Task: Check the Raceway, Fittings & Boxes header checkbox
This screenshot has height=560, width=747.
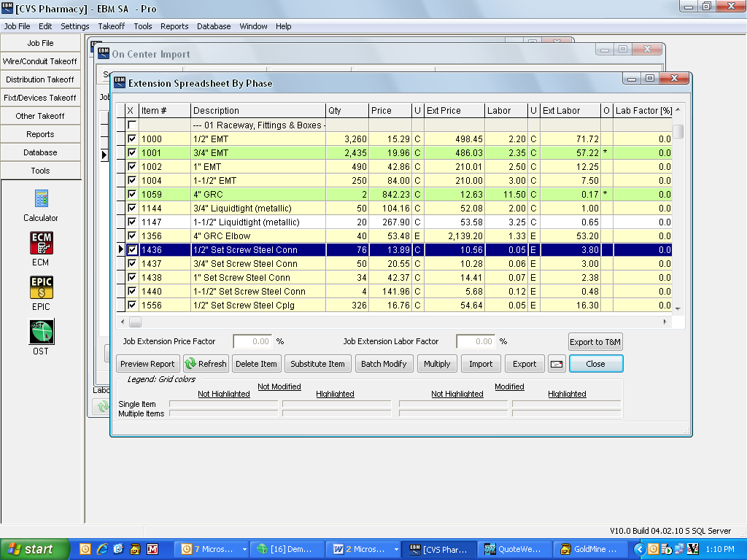Action: pyautogui.click(x=131, y=125)
